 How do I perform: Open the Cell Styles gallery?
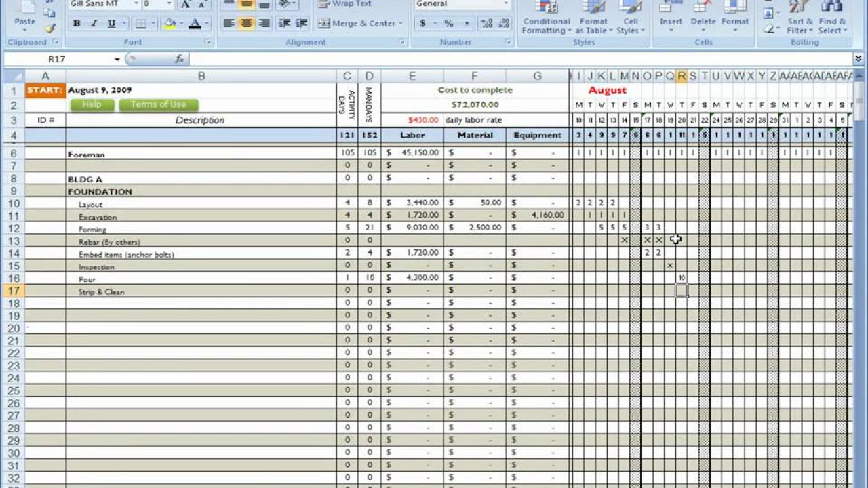(x=631, y=18)
